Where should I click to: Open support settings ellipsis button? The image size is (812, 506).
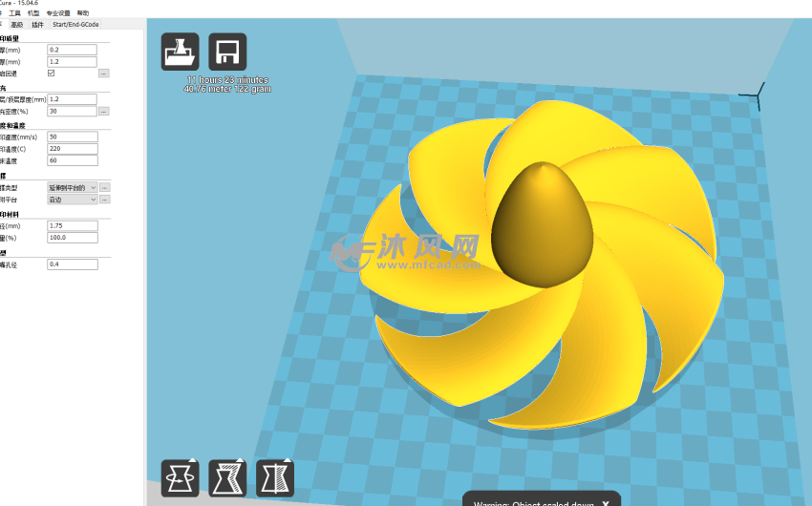[x=105, y=188]
